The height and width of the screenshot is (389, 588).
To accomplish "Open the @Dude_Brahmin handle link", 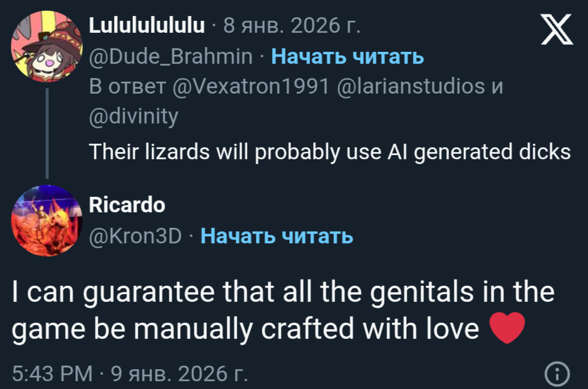I will (x=171, y=57).
